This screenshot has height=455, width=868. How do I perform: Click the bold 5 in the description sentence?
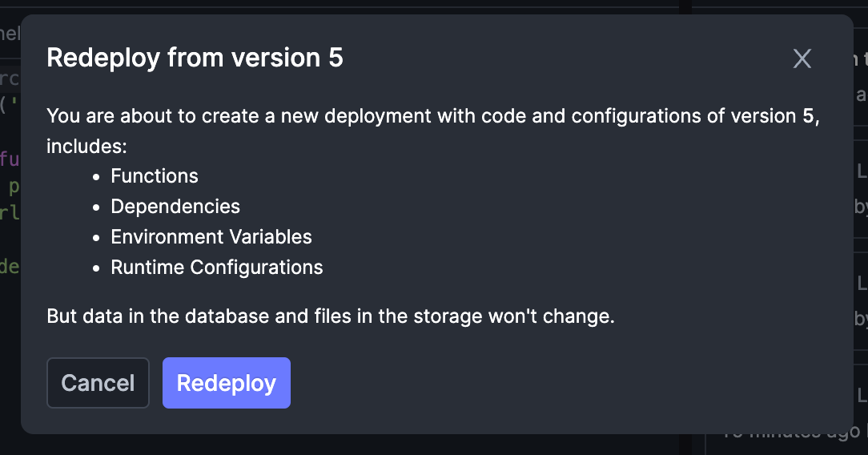click(x=808, y=116)
